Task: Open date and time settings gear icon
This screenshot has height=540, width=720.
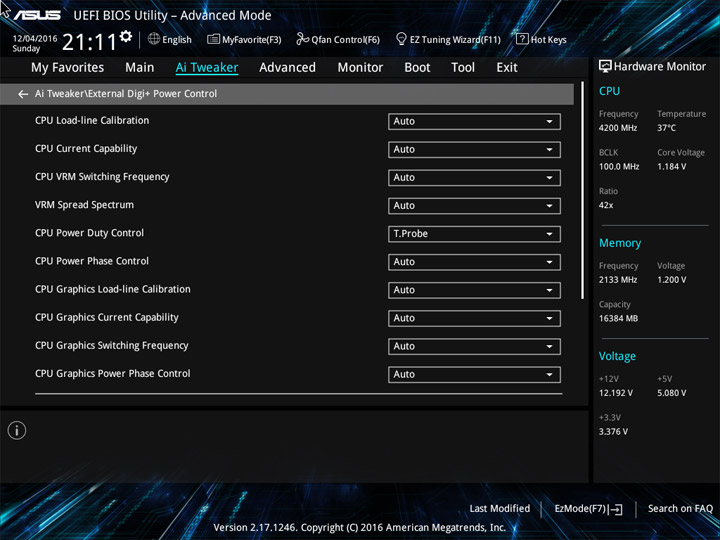Action: (126, 36)
